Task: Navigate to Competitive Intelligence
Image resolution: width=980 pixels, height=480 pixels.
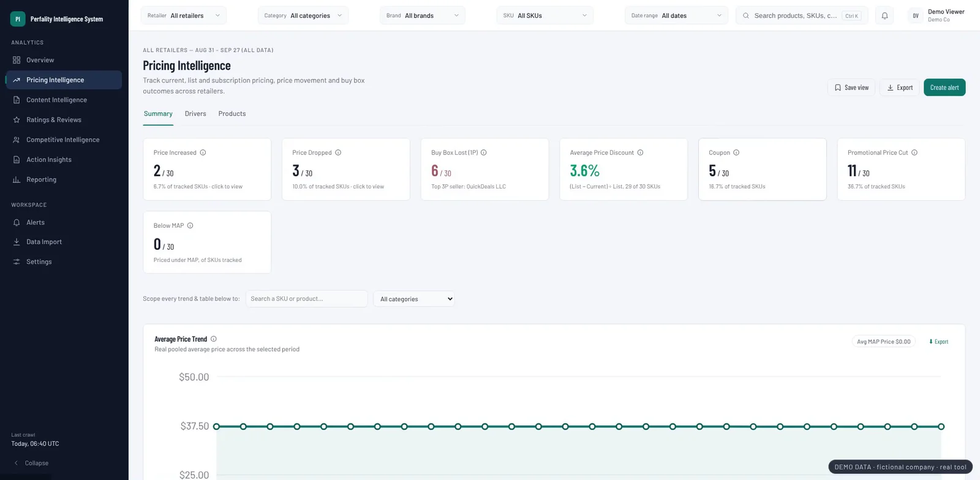Action: click(x=64, y=140)
